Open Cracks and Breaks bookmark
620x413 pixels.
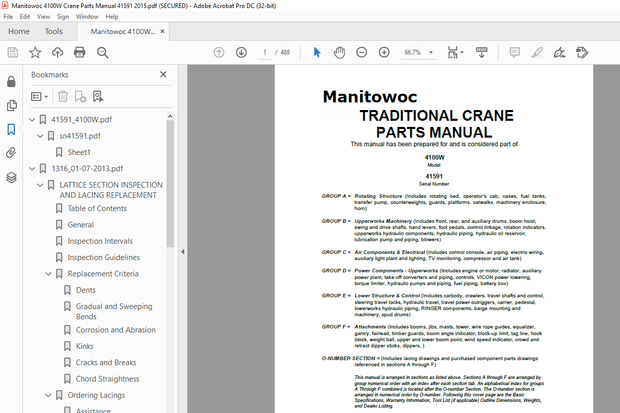(106, 362)
